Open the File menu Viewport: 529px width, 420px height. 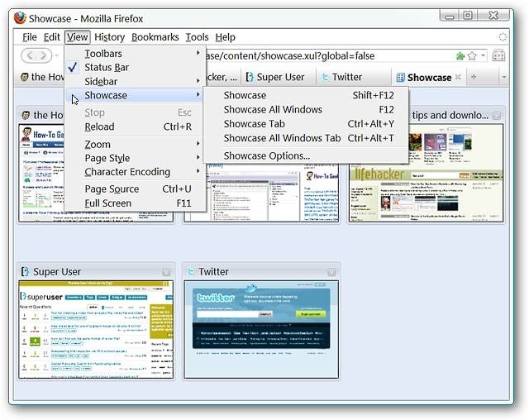pyautogui.click(x=30, y=36)
